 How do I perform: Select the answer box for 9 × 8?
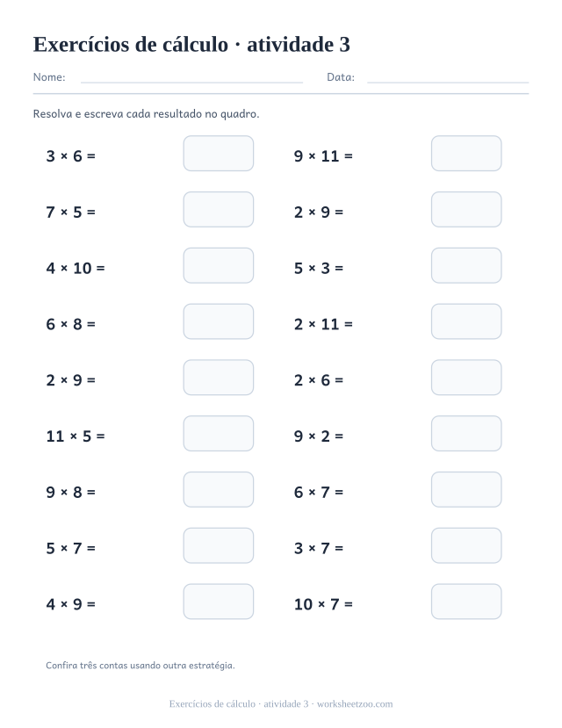219,489
